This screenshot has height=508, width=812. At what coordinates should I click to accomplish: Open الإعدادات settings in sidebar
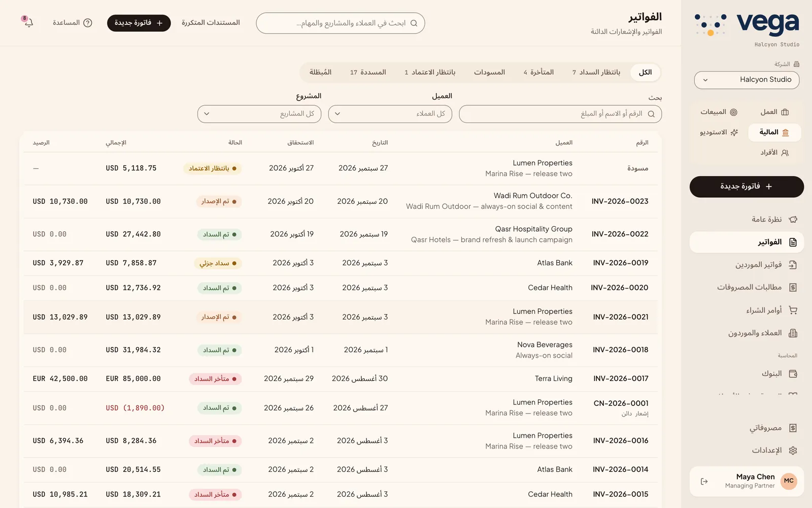(747, 451)
